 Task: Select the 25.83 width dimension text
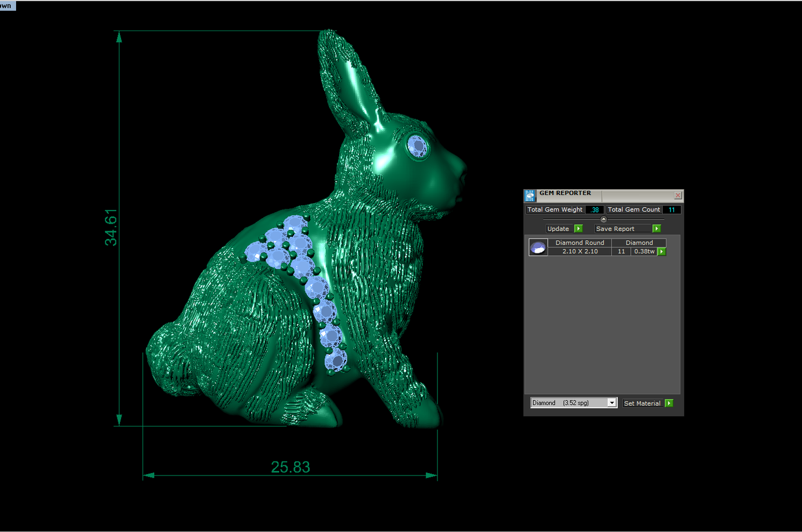click(290, 467)
